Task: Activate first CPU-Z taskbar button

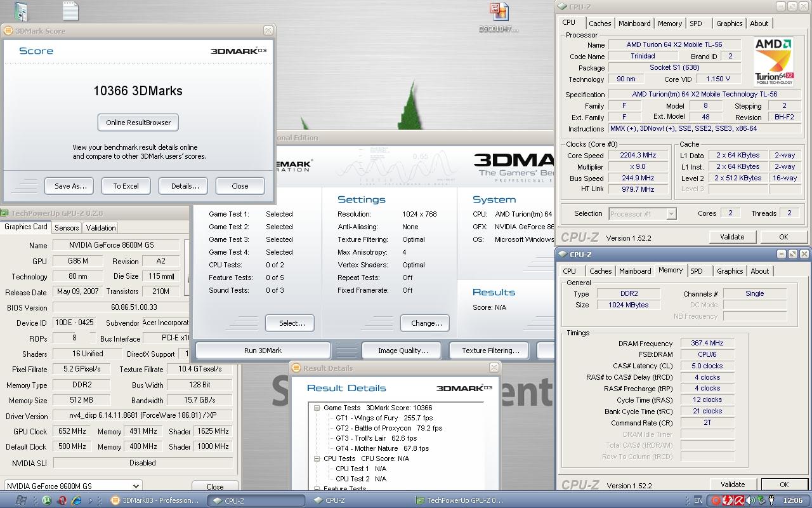Action: 256,500
